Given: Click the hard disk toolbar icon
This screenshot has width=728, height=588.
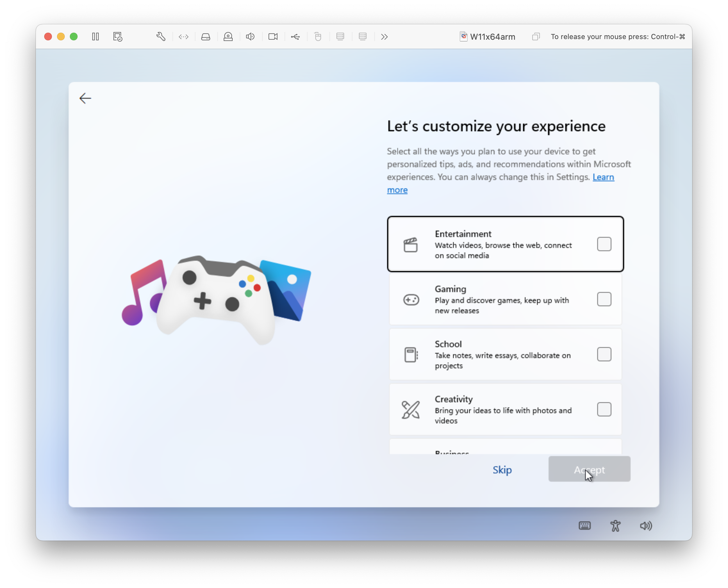Looking at the screenshot, I should click(x=206, y=37).
